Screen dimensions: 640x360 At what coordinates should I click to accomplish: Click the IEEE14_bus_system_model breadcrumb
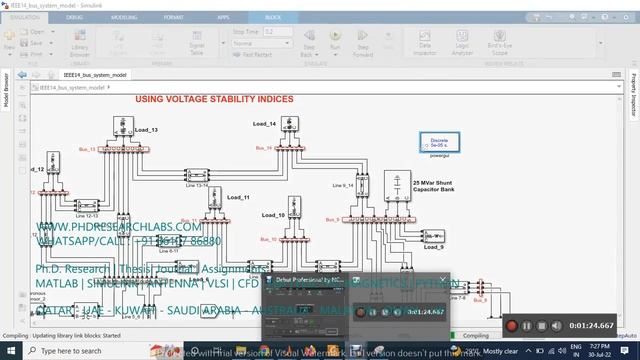click(x=72, y=88)
